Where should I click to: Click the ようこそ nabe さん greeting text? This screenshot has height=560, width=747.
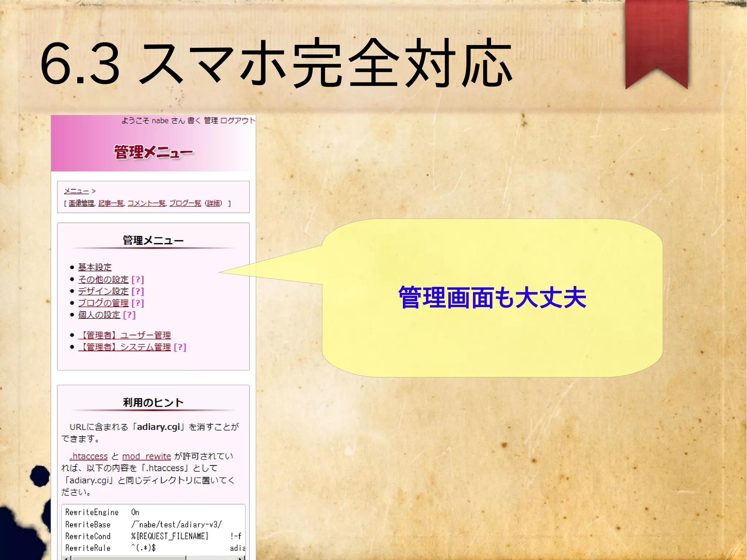pyautogui.click(x=153, y=120)
